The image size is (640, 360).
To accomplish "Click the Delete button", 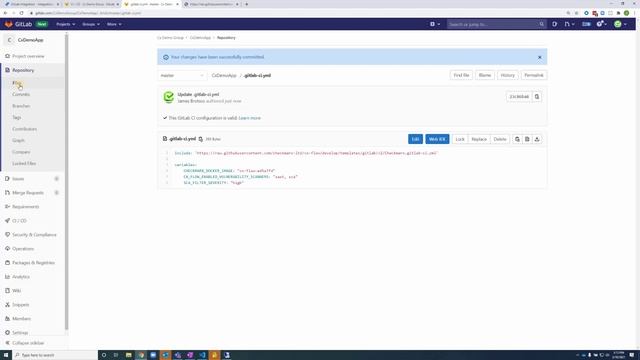I will tap(500, 139).
